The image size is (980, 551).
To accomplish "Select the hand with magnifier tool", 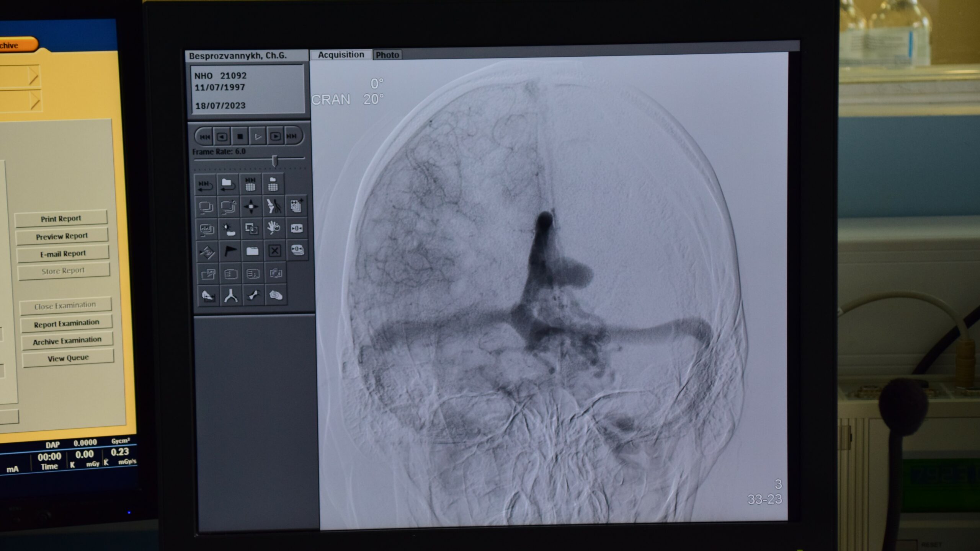I will pyautogui.click(x=274, y=228).
